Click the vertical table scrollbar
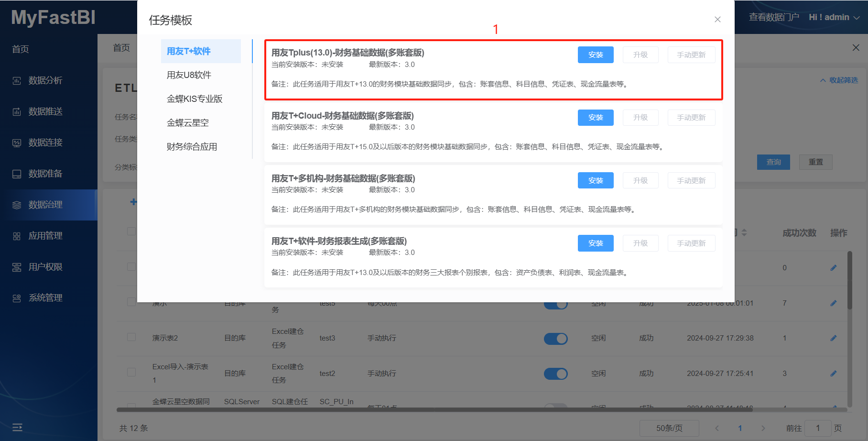The height and width of the screenshot is (441, 868). (850, 280)
